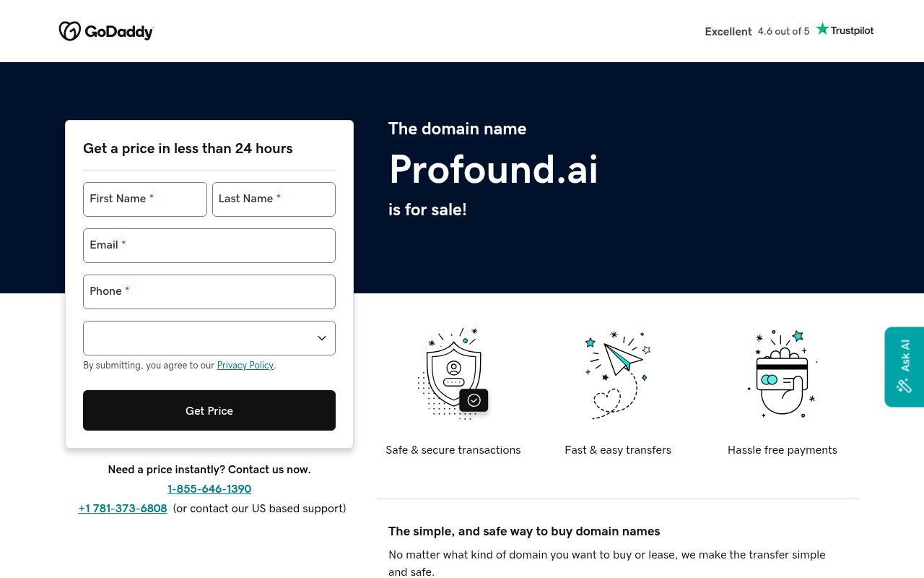This screenshot has width=924, height=578.
Task: Click the Hassle free payments card illustration
Action: (x=783, y=374)
